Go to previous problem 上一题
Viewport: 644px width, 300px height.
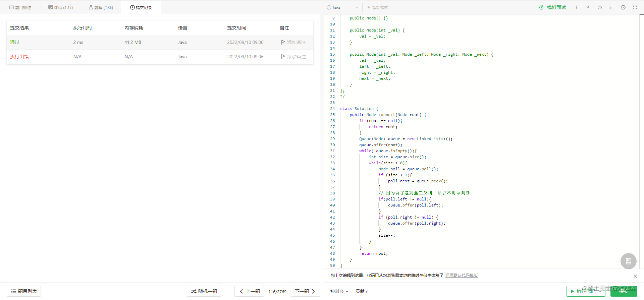click(249, 291)
